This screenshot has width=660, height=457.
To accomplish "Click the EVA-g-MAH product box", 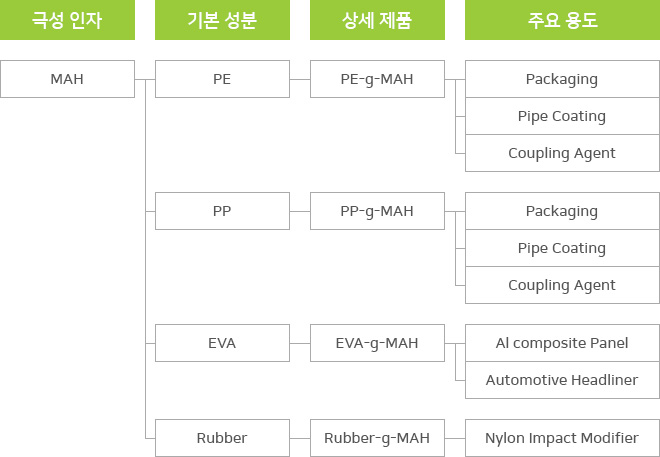I will click(377, 343).
